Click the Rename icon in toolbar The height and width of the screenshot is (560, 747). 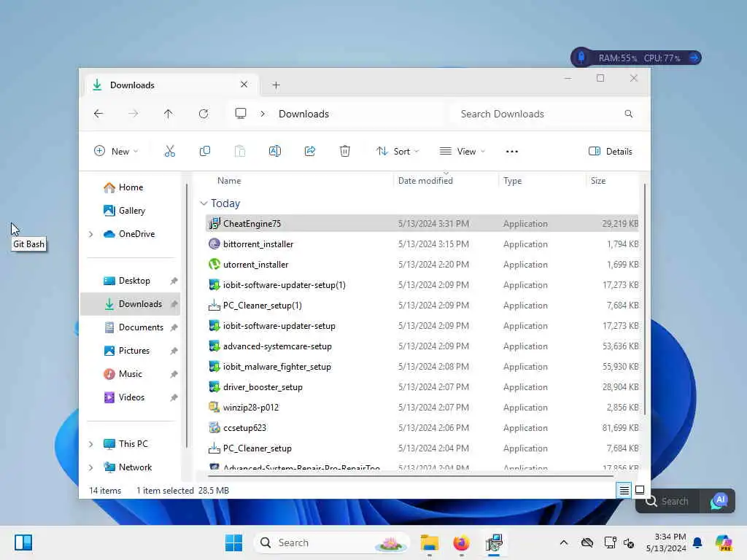point(275,152)
